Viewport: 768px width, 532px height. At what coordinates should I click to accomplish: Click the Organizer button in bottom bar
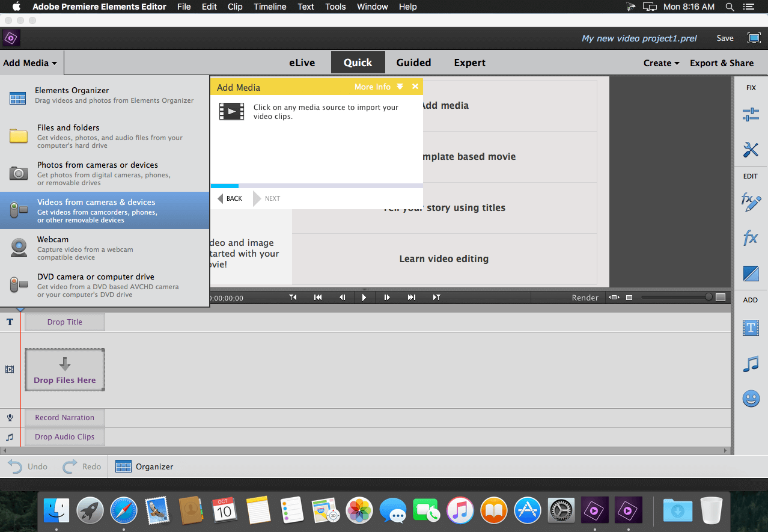pos(144,466)
